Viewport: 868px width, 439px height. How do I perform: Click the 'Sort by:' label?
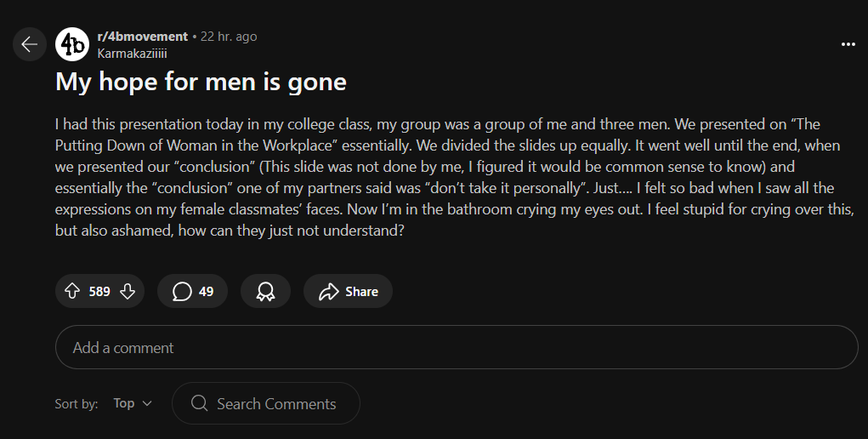coord(77,403)
